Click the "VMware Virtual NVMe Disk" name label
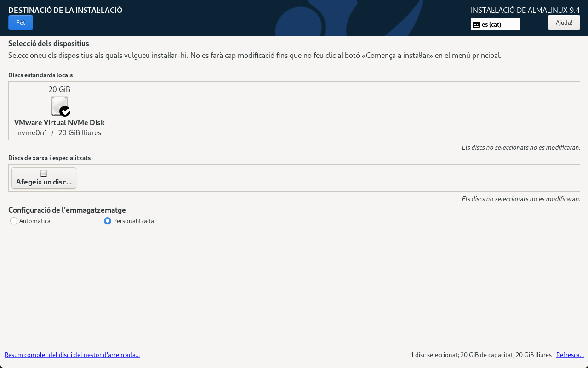 pos(59,123)
